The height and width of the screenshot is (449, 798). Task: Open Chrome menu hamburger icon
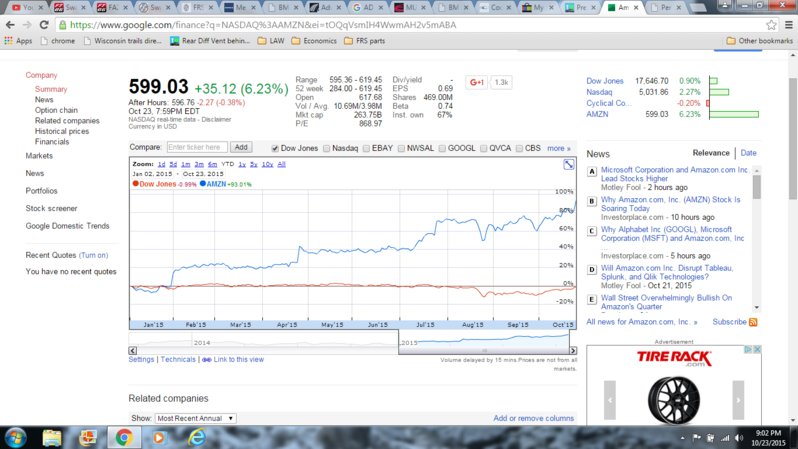click(x=788, y=24)
